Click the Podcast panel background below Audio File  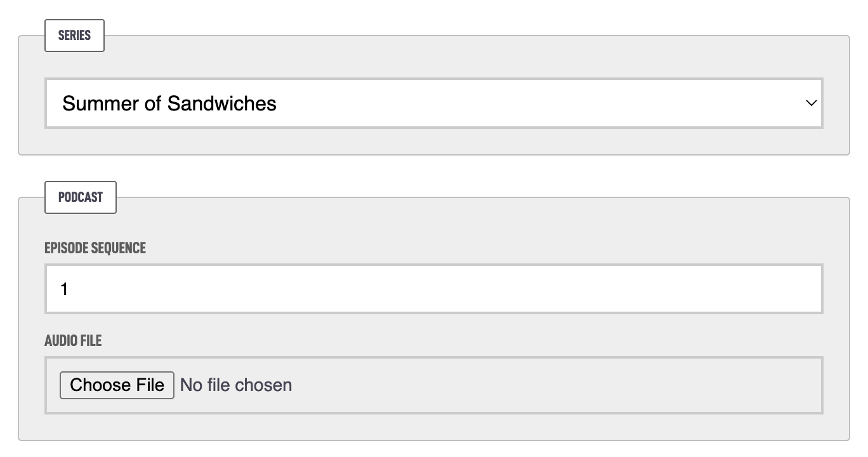(433, 427)
